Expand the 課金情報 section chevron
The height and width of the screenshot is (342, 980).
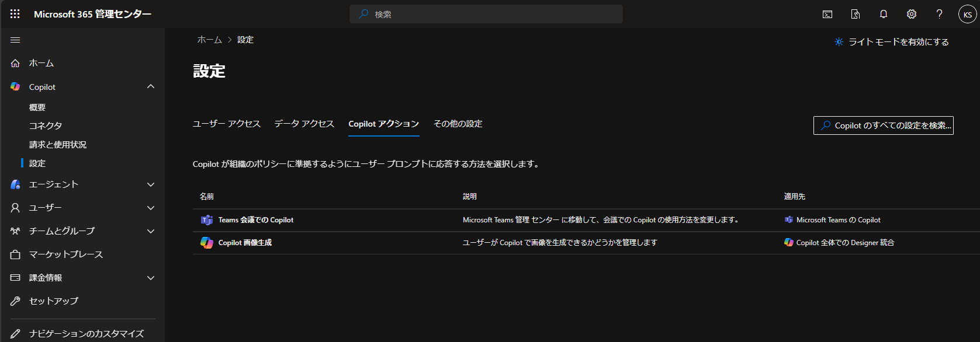coord(151,278)
